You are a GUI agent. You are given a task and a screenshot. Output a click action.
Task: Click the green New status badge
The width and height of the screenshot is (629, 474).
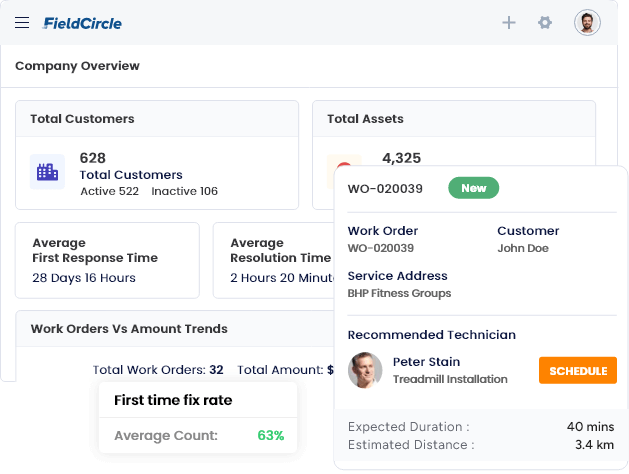473,188
